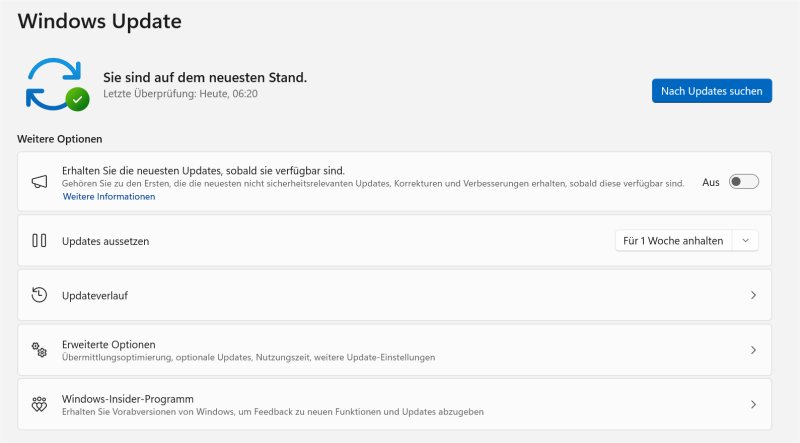This screenshot has width=800, height=443.
Task: Click the Insider program people-heart icon
Action: pos(39,405)
